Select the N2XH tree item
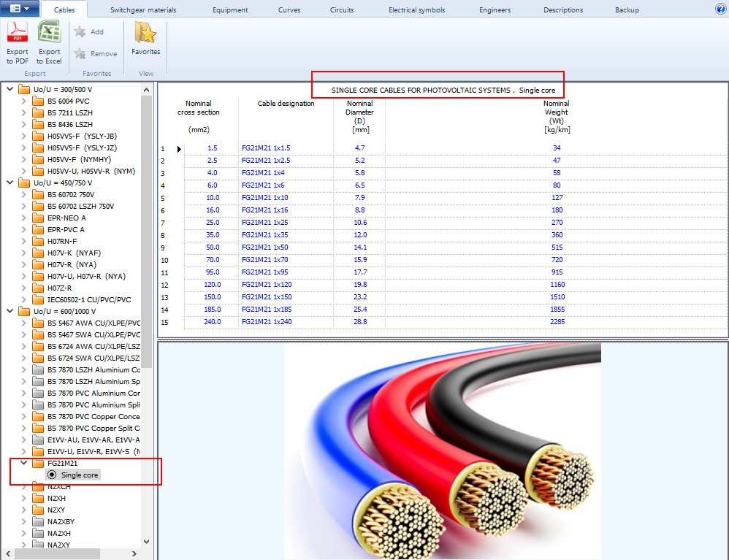 [x=57, y=498]
